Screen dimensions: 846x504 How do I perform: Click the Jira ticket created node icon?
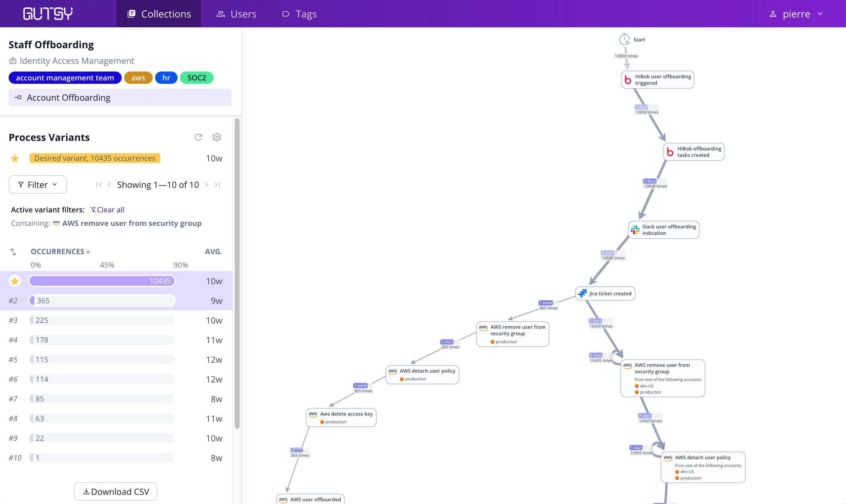pyautogui.click(x=582, y=293)
